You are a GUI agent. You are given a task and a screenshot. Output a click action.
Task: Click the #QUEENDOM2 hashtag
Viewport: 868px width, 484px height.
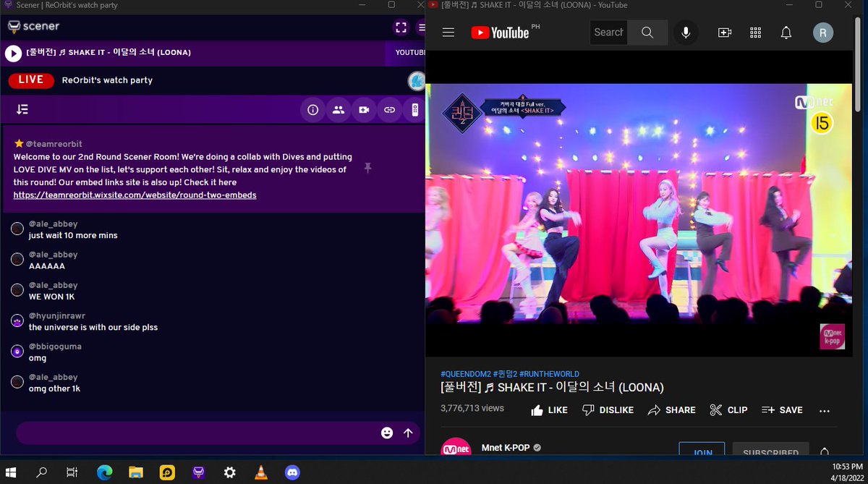[465, 374]
